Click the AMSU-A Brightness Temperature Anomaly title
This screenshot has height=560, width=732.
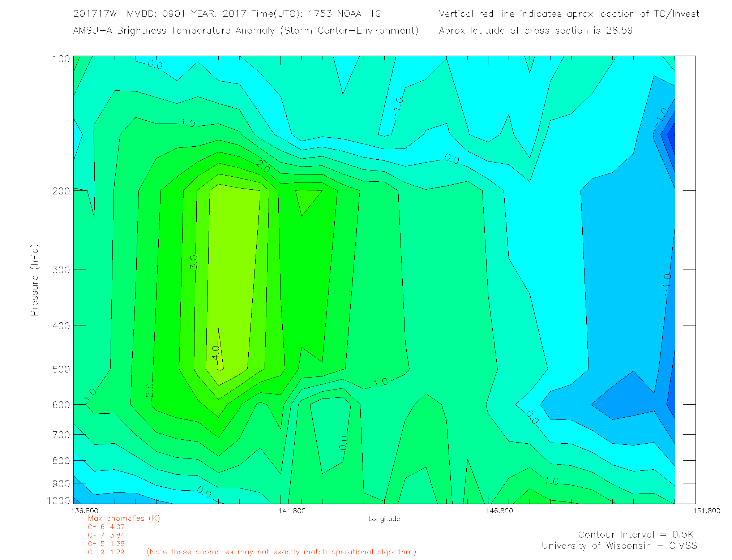(x=246, y=30)
